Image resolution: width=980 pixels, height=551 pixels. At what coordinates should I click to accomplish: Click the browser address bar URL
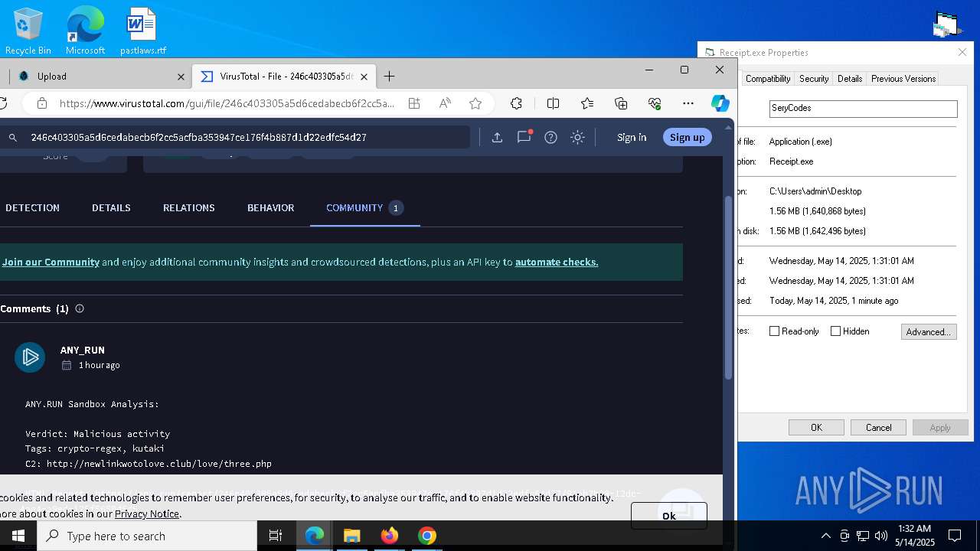(227, 103)
